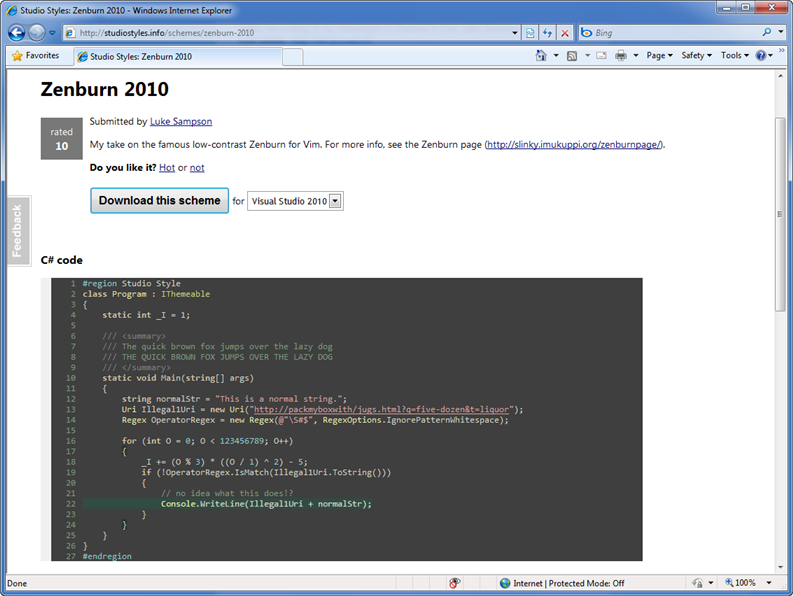Click the Read Mail envelope icon

click(601, 56)
